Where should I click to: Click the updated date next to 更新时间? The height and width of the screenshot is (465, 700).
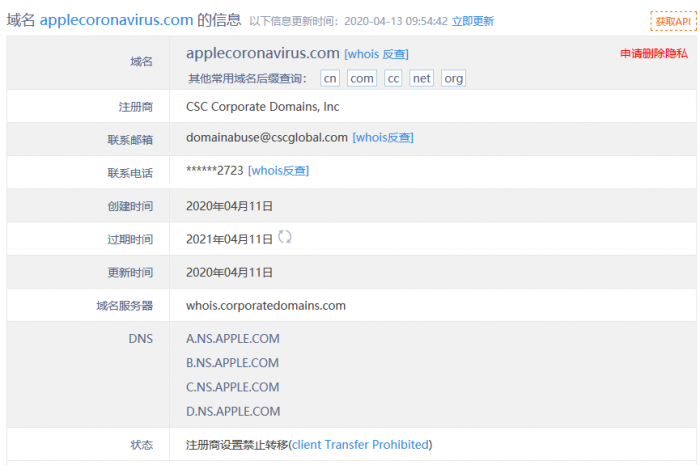pyautogui.click(x=229, y=272)
